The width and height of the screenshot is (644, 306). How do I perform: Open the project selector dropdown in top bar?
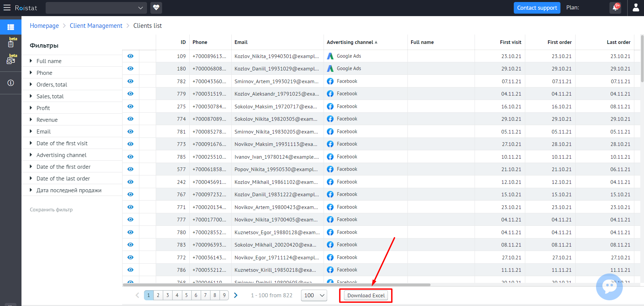96,8
